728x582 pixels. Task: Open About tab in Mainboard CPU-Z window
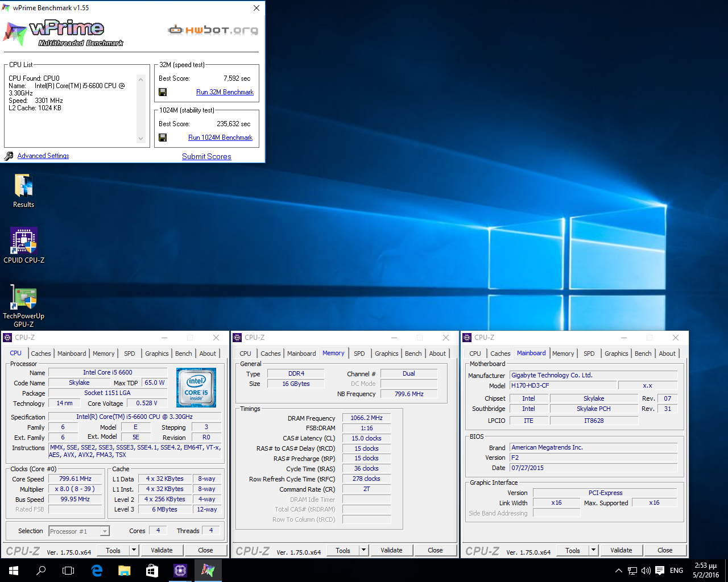click(x=667, y=354)
